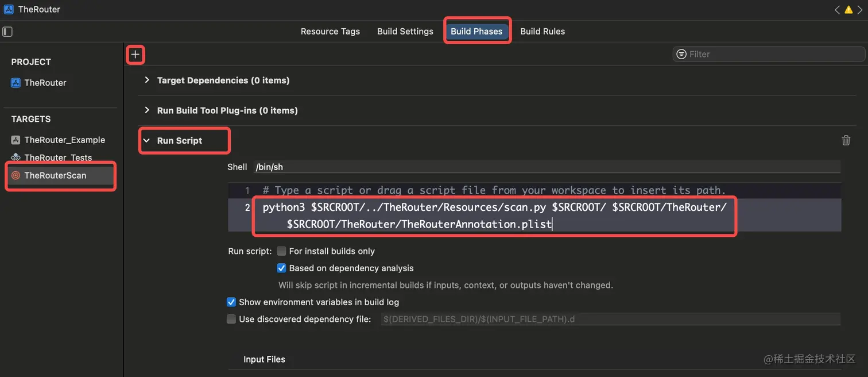Uncheck Based on dependency analysis
This screenshot has width=868, height=377.
click(x=281, y=268)
